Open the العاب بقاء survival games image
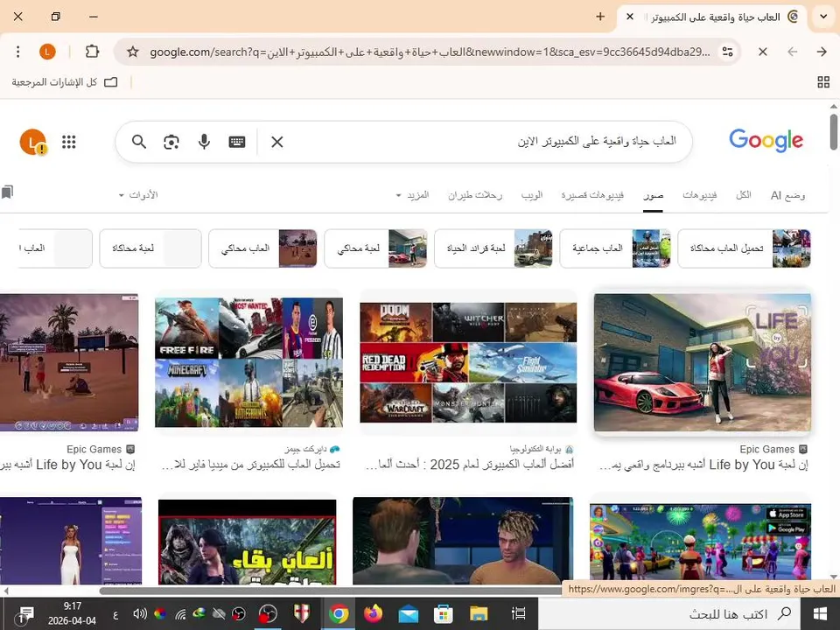 pos(248,542)
